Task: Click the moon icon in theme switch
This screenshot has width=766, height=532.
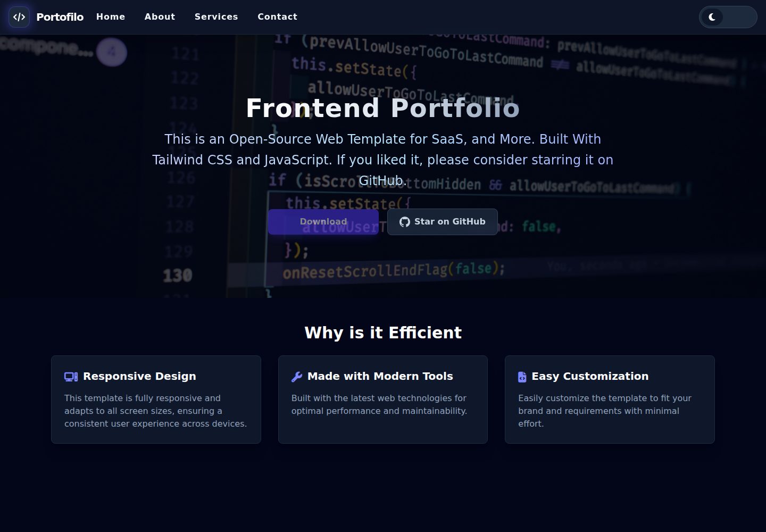Action: 712,17
